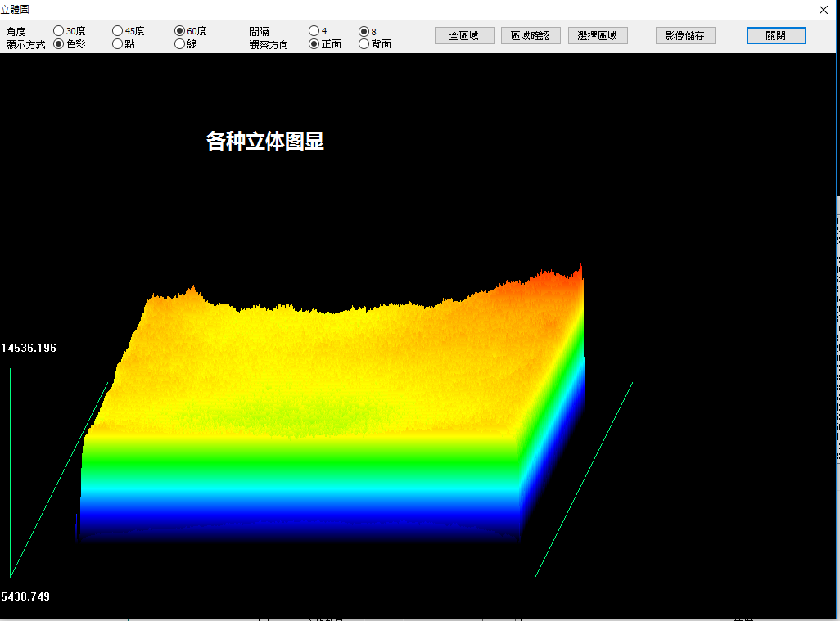
Task: Select the 30度 angle option
Action: point(59,31)
